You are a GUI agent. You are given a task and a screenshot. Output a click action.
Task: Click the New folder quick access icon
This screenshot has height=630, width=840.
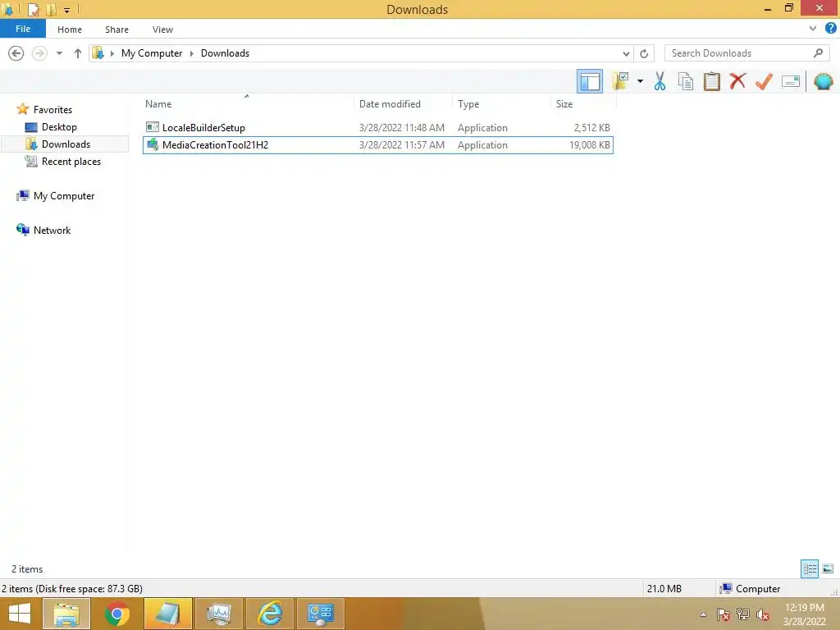51,9
